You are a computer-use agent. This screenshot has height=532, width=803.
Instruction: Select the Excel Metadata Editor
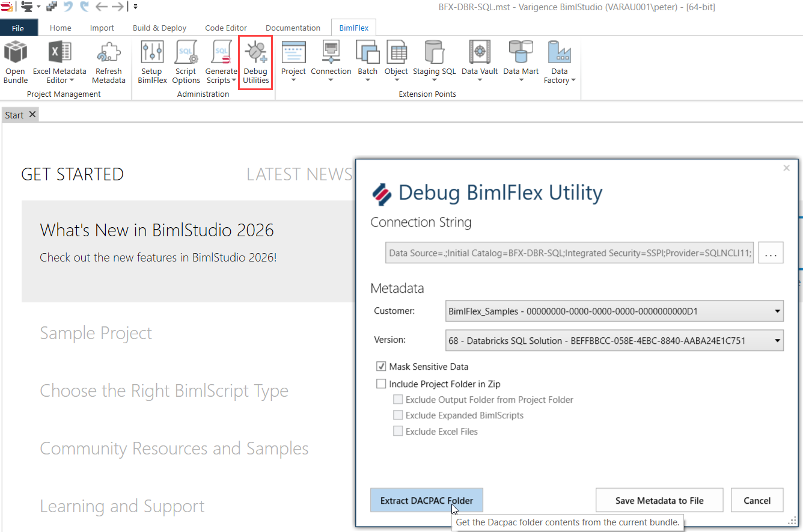click(60, 62)
